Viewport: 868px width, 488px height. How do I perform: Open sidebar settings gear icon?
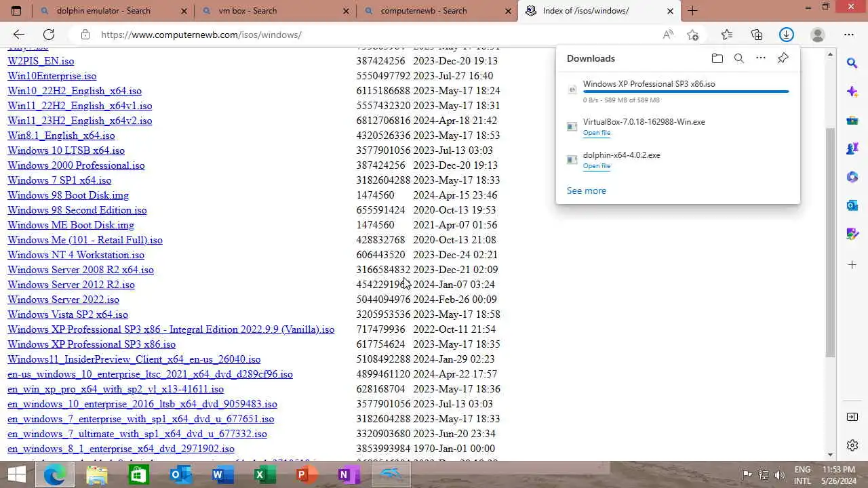[852, 445]
